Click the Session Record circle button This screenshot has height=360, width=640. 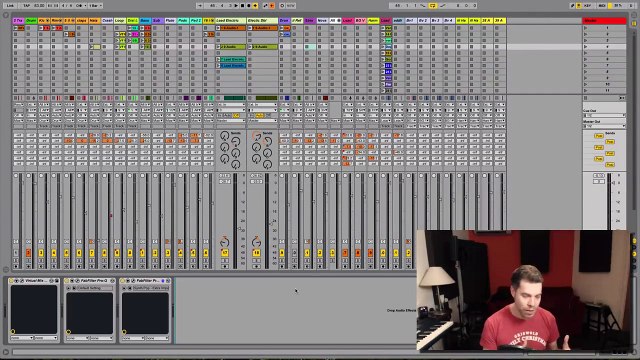click(282, 6)
